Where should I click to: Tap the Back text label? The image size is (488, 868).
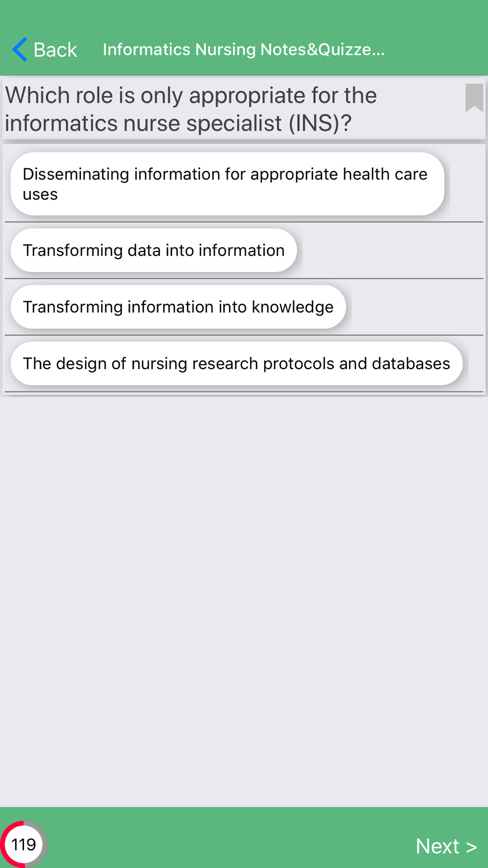point(55,49)
